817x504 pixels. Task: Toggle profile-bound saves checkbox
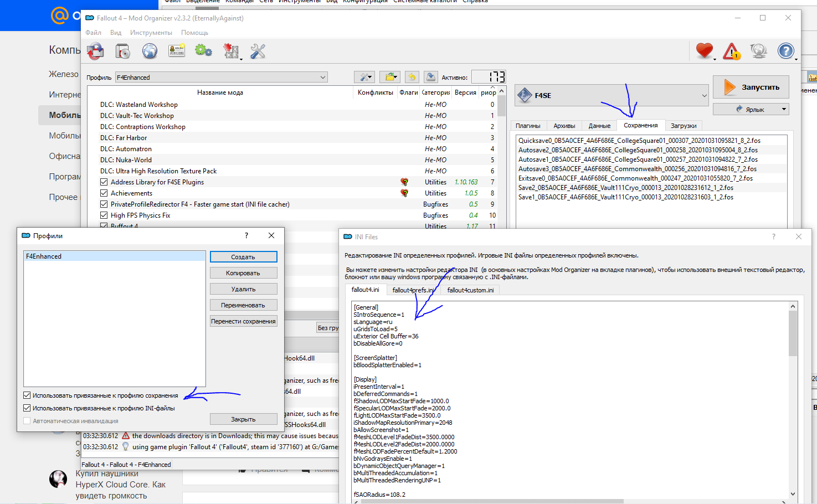click(x=27, y=395)
